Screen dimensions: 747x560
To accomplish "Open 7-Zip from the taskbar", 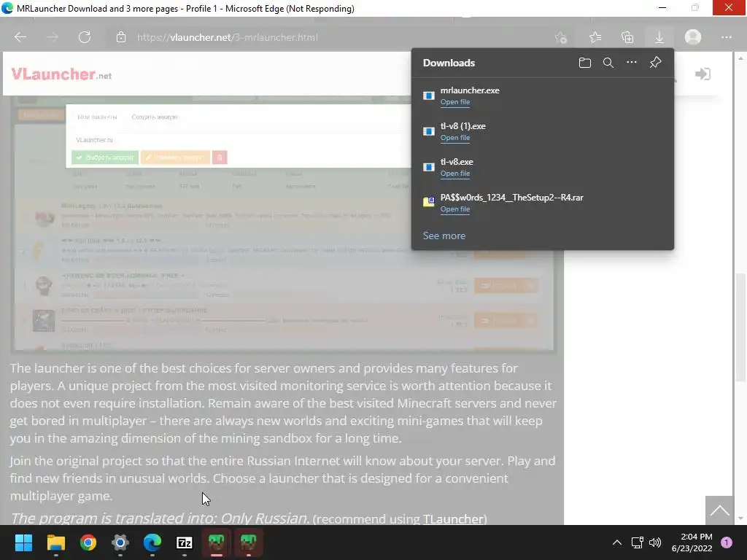I will coord(185,542).
